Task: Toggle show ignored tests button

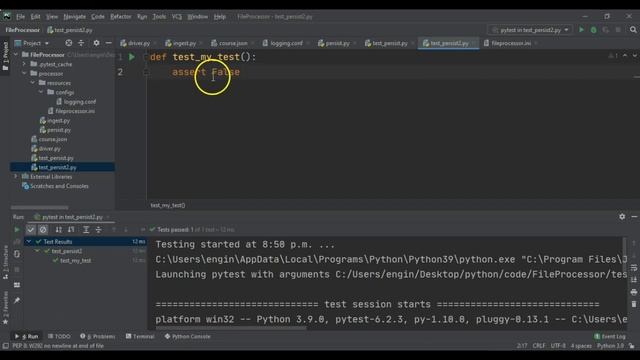Action: point(43,230)
